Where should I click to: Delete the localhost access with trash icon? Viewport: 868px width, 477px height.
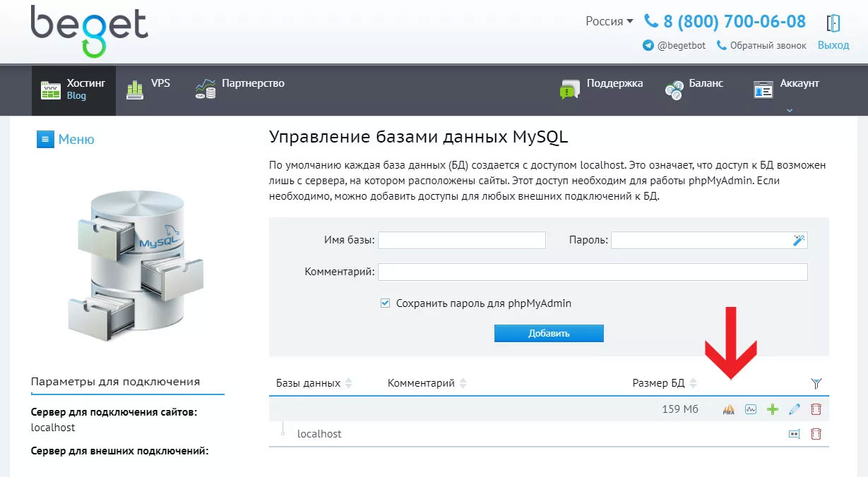816,434
